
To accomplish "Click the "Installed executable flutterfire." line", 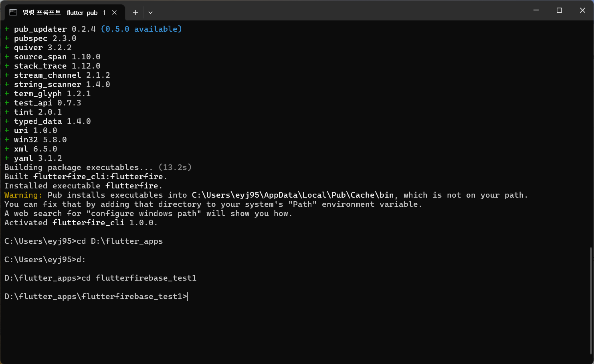I will coord(83,186).
